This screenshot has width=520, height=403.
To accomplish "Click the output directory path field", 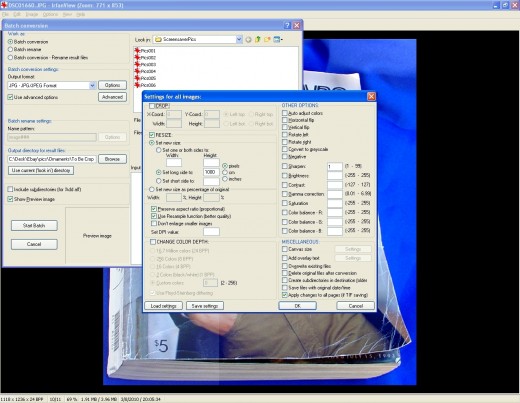I will [x=52, y=159].
